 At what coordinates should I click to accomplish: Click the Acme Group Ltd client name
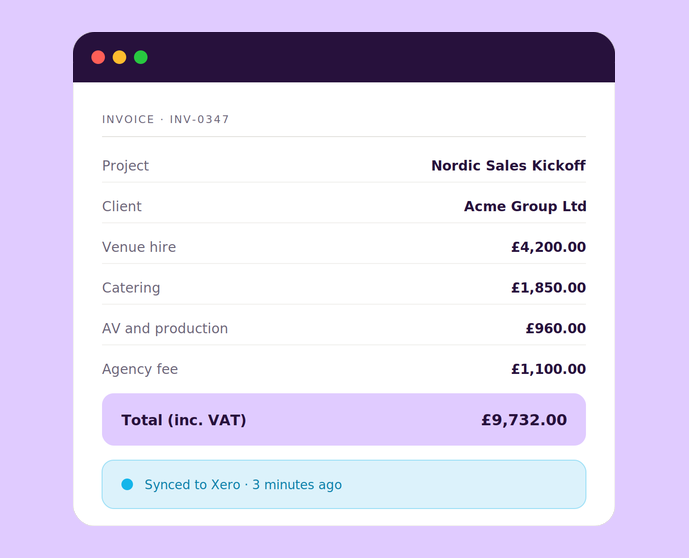[x=525, y=207]
